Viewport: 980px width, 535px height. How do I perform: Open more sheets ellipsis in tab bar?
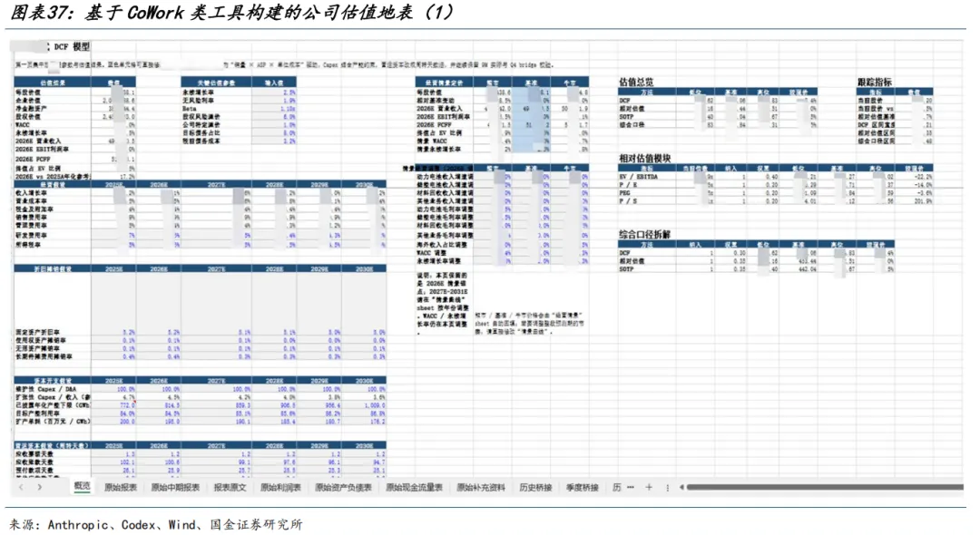pyautogui.click(x=631, y=487)
